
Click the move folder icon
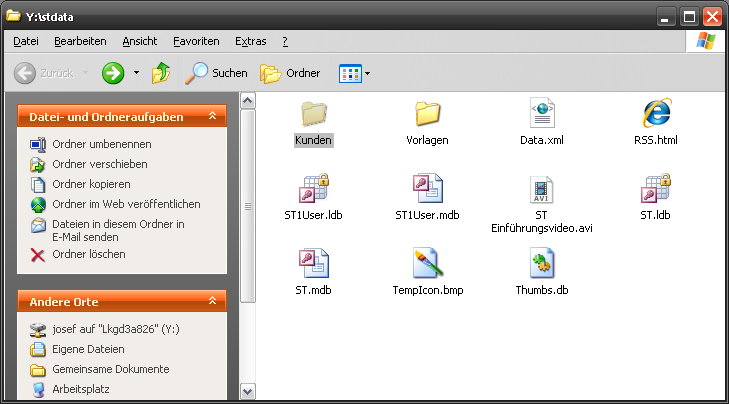(x=38, y=165)
